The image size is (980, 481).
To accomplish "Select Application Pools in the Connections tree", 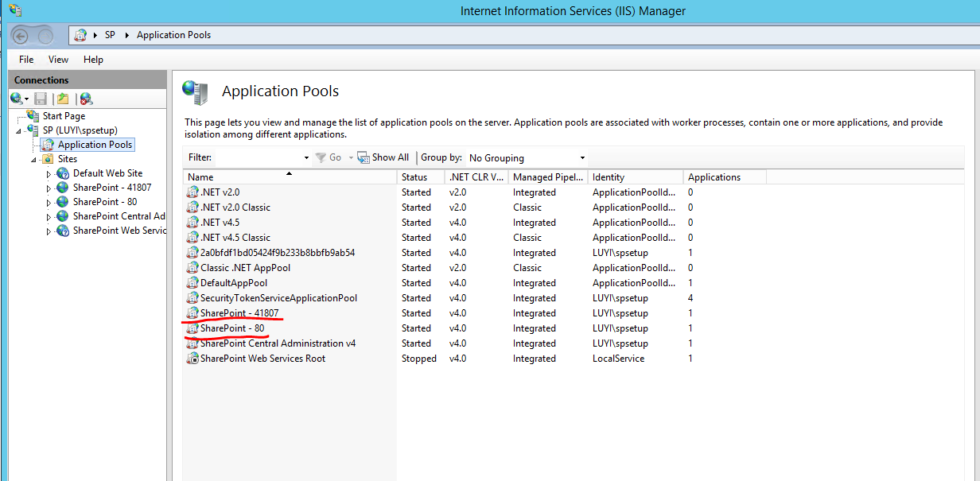I will coord(94,144).
